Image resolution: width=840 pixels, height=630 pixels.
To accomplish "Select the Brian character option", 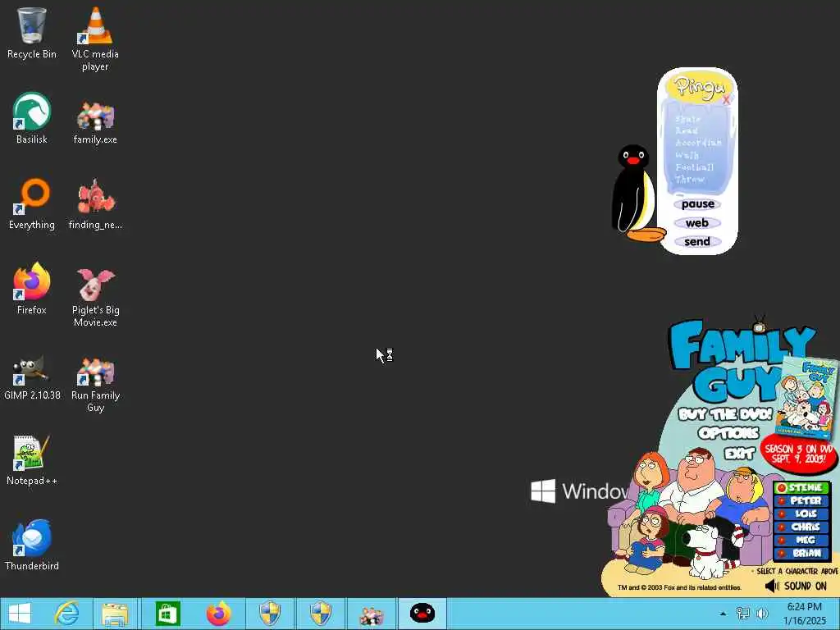I will pyautogui.click(x=801, y=554).
